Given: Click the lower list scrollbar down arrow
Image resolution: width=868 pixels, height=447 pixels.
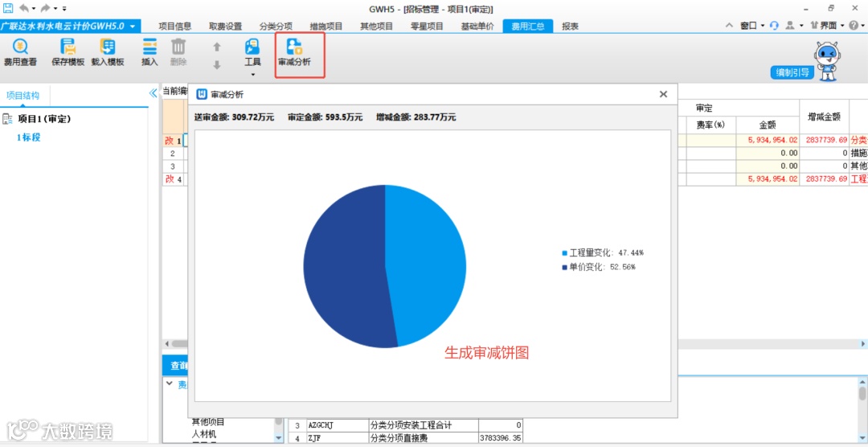Looking at the screenshot, I should [278, 437].
